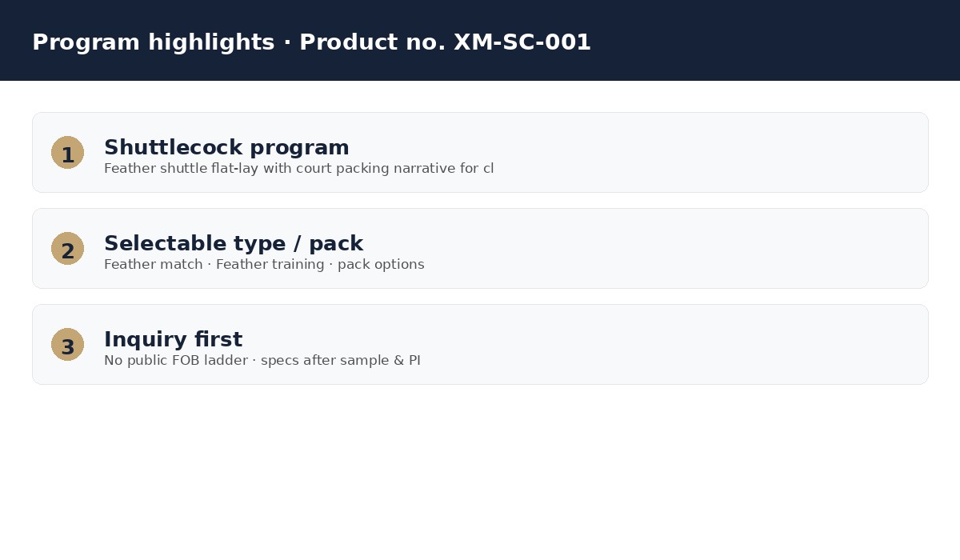
Task: Open the second highlight card
Action: (480, 248)
